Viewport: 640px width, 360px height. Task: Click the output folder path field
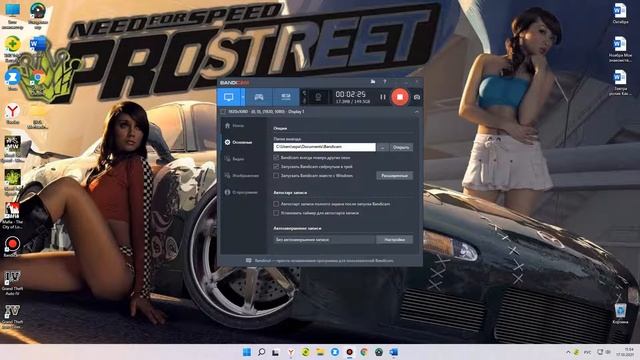point(324,147)
